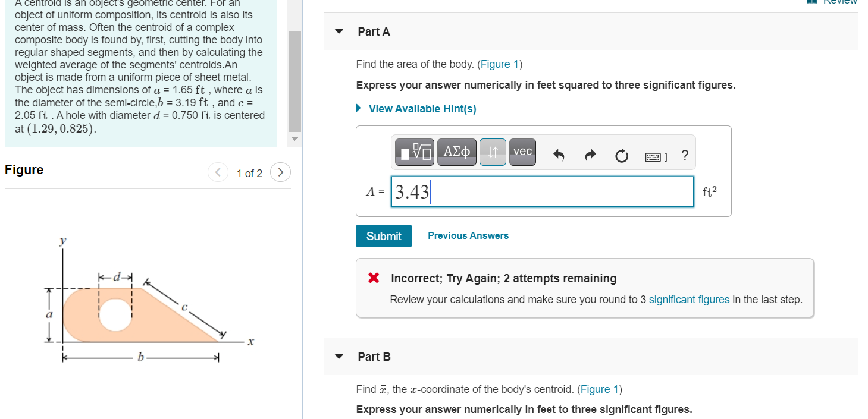The image size is (868, 419).
Task: Open keyboard shortcuts panel
Action: tap(655, 157)
